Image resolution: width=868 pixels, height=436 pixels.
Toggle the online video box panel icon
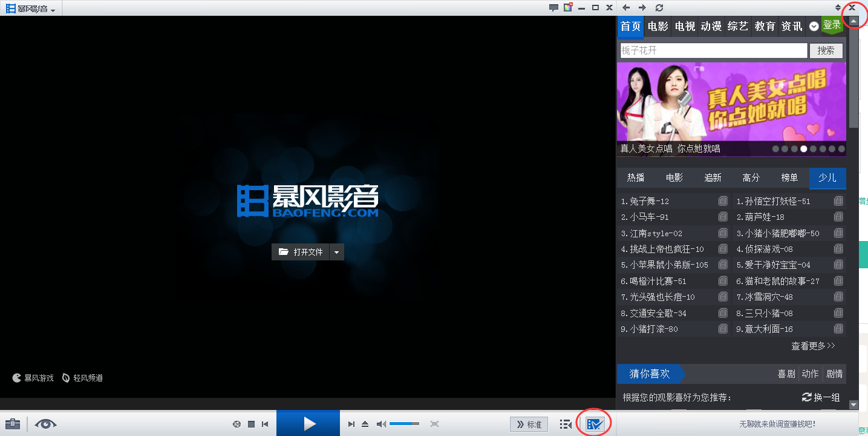tap(595, 424)
